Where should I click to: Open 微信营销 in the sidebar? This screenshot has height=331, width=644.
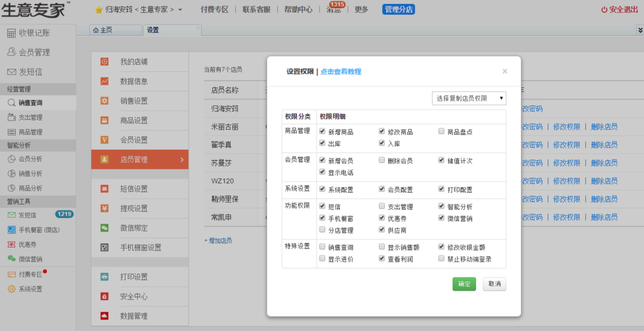[25, 260]
